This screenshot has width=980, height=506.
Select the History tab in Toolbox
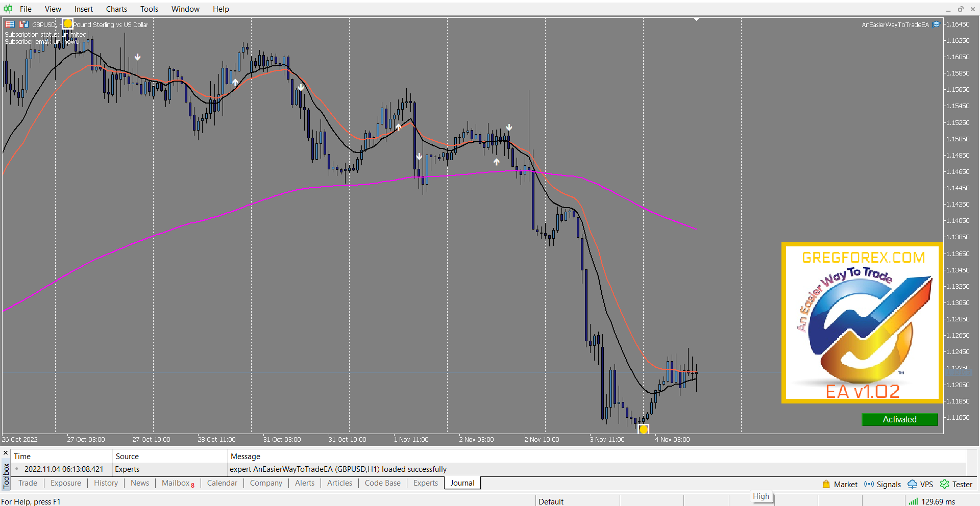[106, 483]
